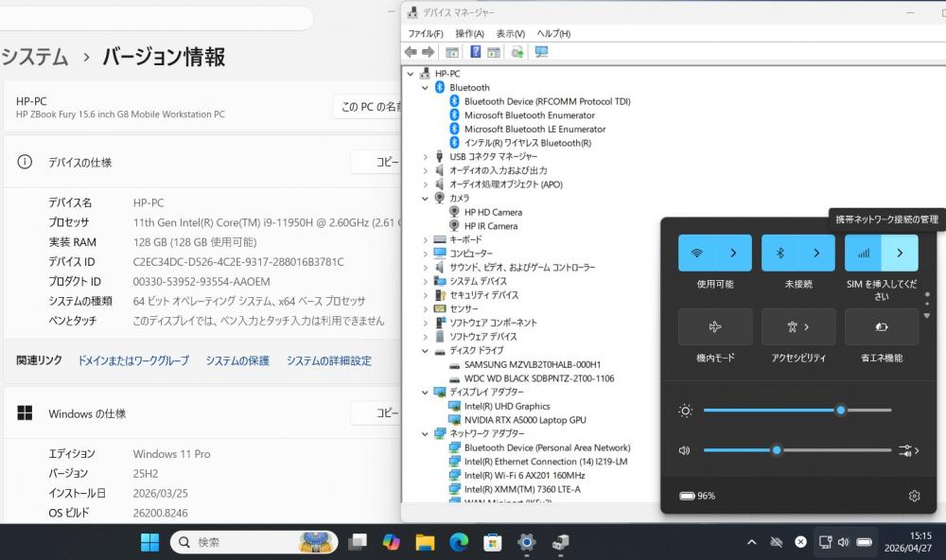The image size is (946, 560).
Task: Show hidden tray icons chevron
Action: (752, 543)
